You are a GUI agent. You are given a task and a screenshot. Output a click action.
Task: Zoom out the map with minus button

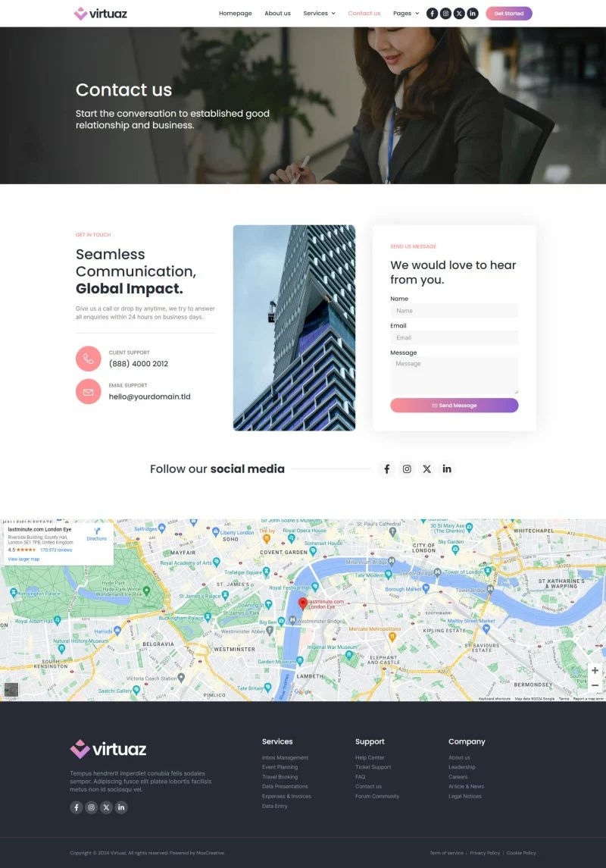[x=595, y=685]
